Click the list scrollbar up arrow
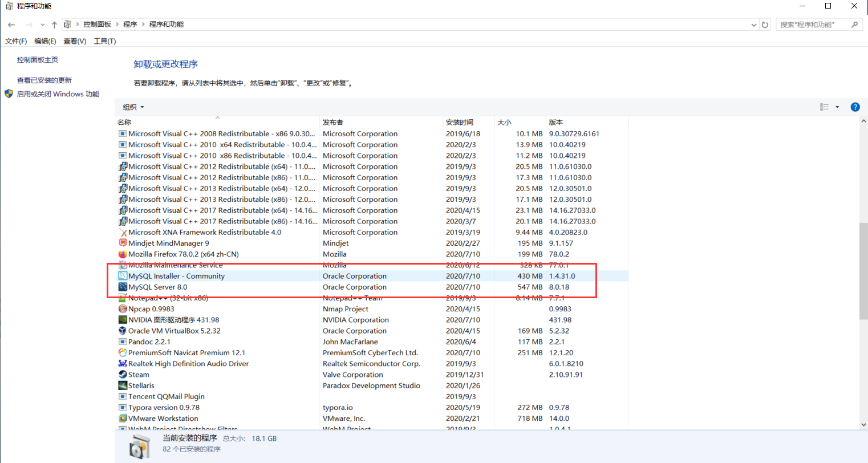This screenshot has width=868, height=463. click(863, 121)
